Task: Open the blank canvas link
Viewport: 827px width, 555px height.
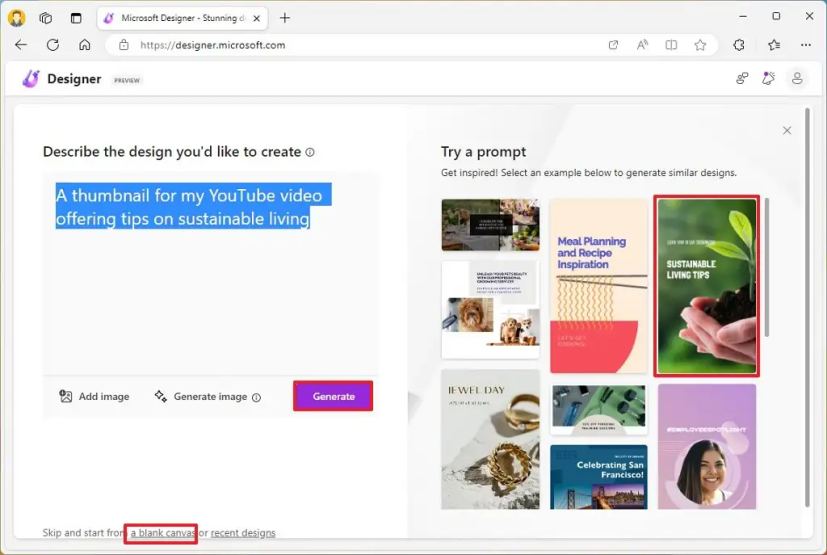Action: click(x=163, y=533)
